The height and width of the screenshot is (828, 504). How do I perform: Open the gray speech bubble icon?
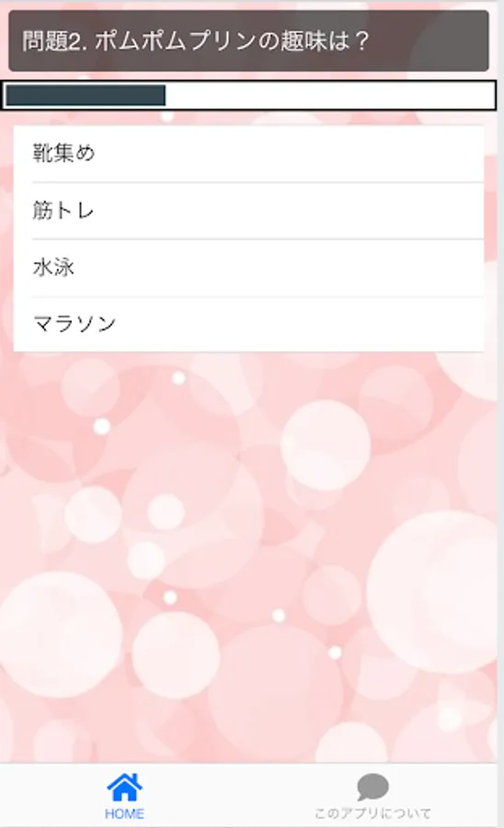372,787
